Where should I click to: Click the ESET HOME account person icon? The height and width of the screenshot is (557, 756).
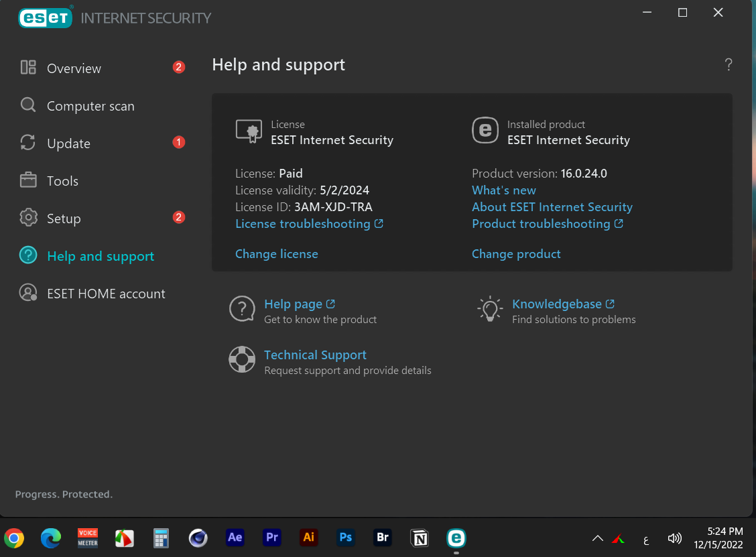coord(28,293)
